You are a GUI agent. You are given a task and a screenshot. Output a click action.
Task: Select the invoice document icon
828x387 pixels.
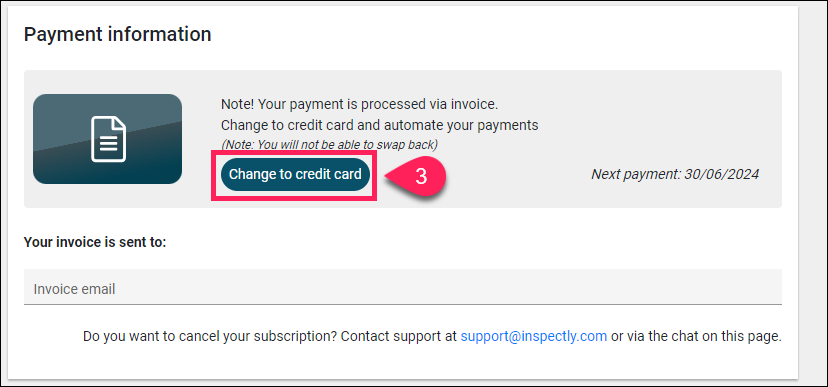click(108, 139)
